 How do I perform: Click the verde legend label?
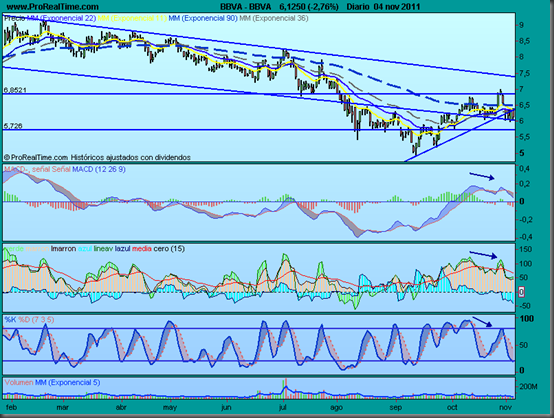tap(14, 249)
